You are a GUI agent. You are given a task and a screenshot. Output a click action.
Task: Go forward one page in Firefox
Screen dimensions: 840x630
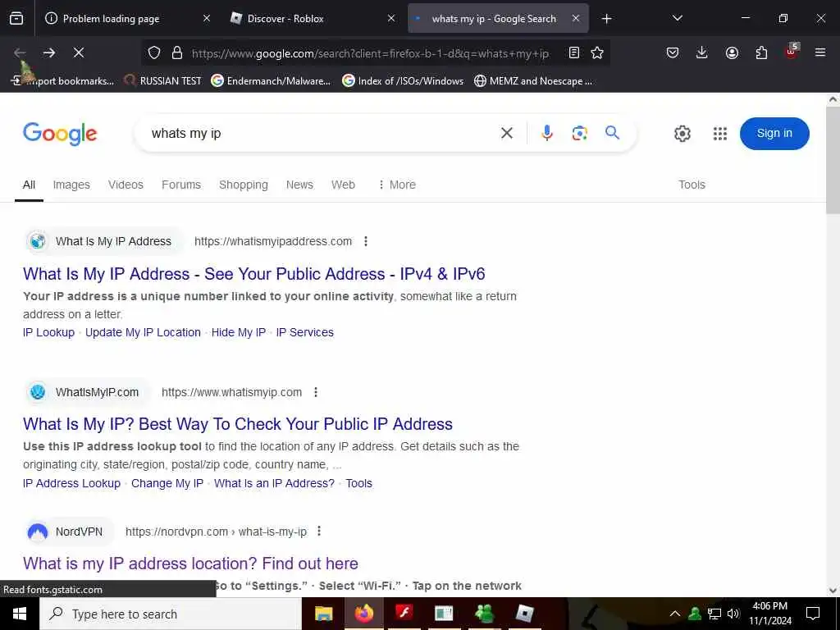click(49, 52)
